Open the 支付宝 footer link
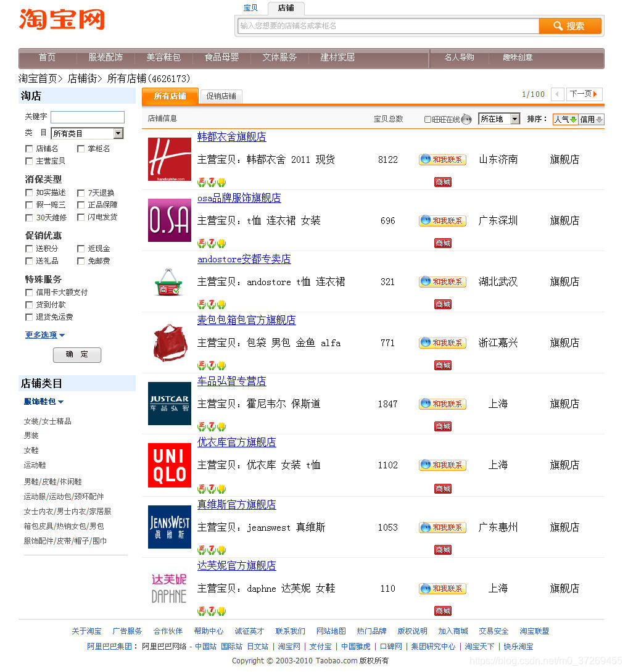The width and height of the screenshot is (628, 672). (x=320, y=646)
